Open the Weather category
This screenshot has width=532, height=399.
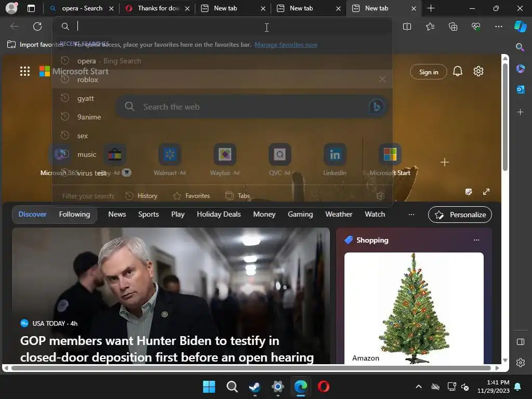tap(339, 214)
